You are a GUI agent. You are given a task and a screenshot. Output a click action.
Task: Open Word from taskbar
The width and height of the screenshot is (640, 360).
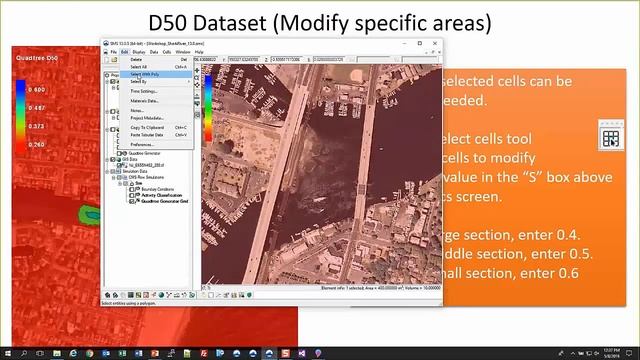(x=138, y=353)
